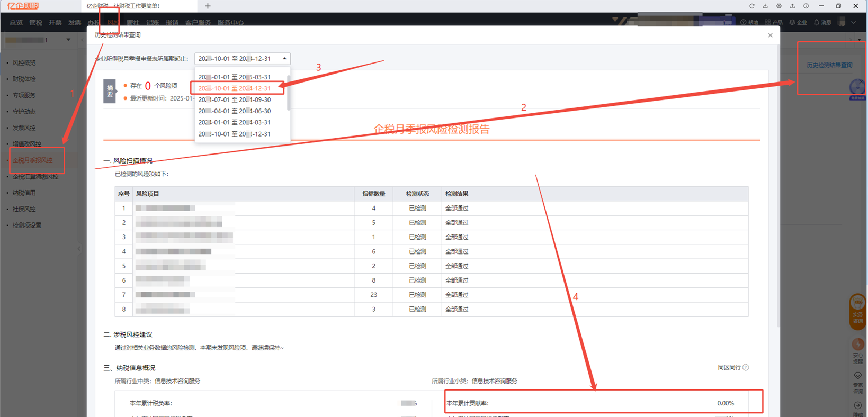Select the 04-01 至 06-30 option
This screenshot has width=868, height=417.
click(x=235, y=111)
